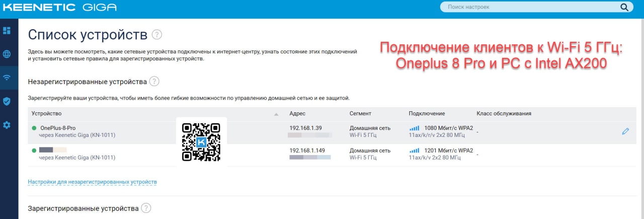Click Домашняя сеть in the 192.168.1.149 row
Viewport: 644px width, 219px height.
click(370, 151)
